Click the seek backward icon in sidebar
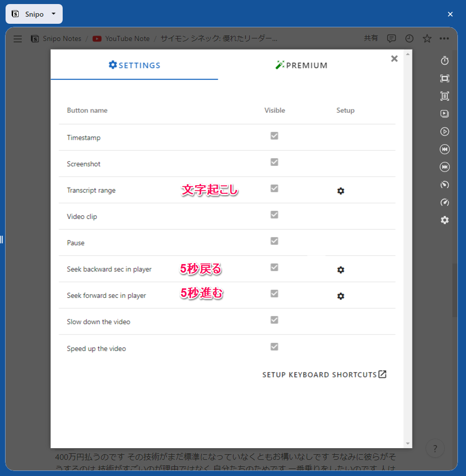The image size is (466, 476). [x=444, y=149]
